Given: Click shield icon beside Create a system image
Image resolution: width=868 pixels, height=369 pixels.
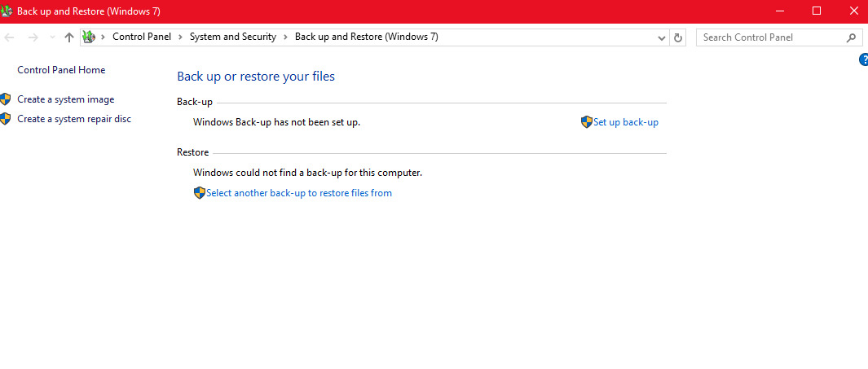Looking at the screenshot, I should [6, 99].
